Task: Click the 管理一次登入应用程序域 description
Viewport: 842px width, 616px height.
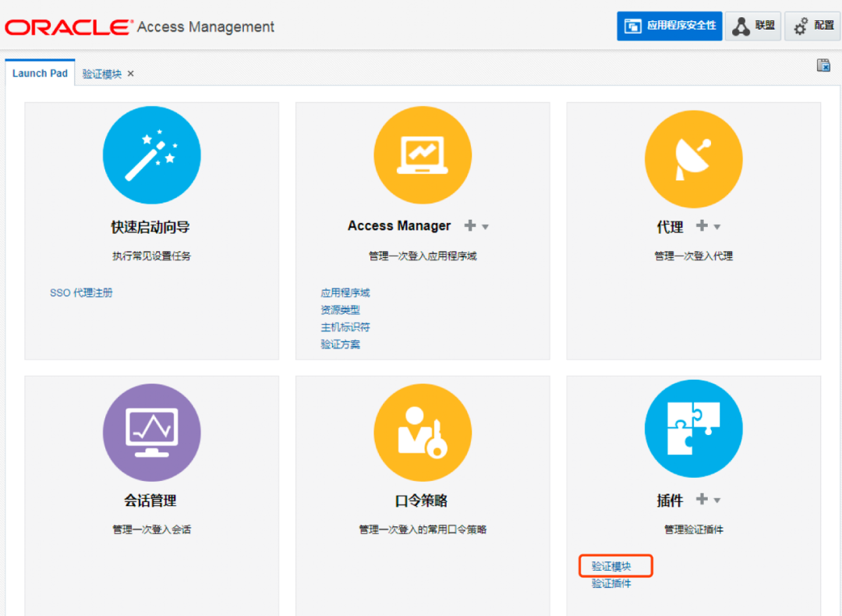Action: coord(423,256)
